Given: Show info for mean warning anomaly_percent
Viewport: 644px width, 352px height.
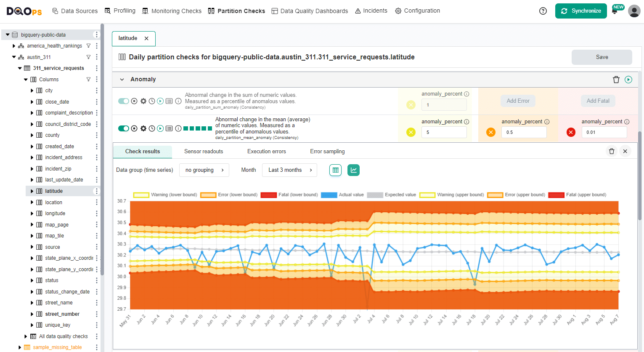Looking at the screenshot, I should click(466, 122).
